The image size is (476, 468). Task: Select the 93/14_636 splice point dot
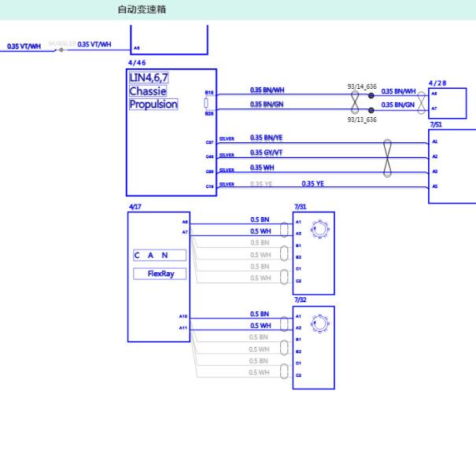pyautogui.click(x=371, y=96)
